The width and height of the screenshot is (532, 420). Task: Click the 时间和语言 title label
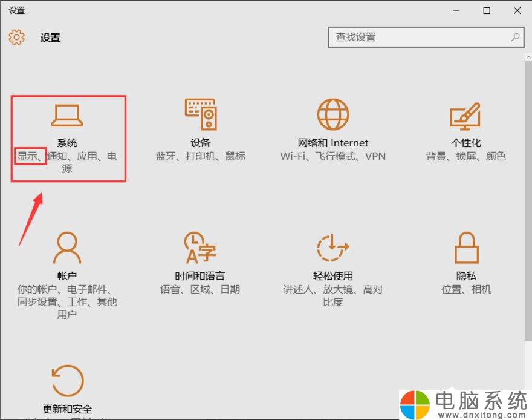(200, 276)
